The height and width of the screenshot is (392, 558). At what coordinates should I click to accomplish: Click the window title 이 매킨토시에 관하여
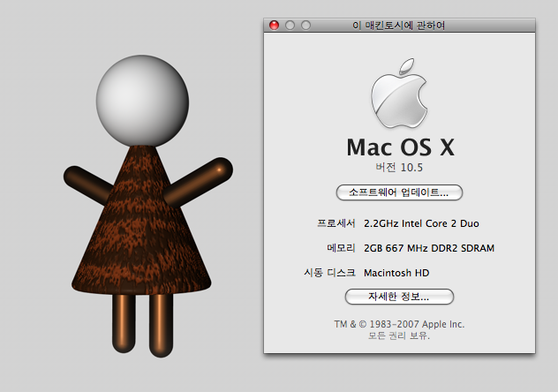[x=398, y=26]
